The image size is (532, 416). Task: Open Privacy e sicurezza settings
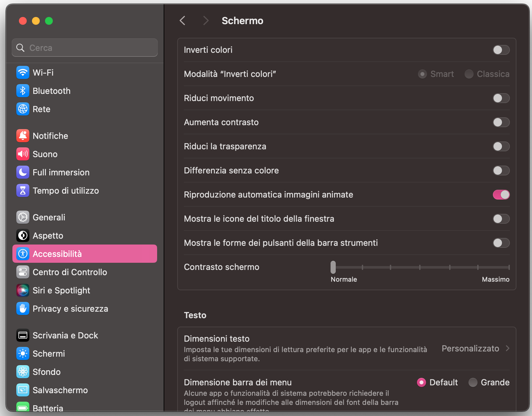click(22, 308)
